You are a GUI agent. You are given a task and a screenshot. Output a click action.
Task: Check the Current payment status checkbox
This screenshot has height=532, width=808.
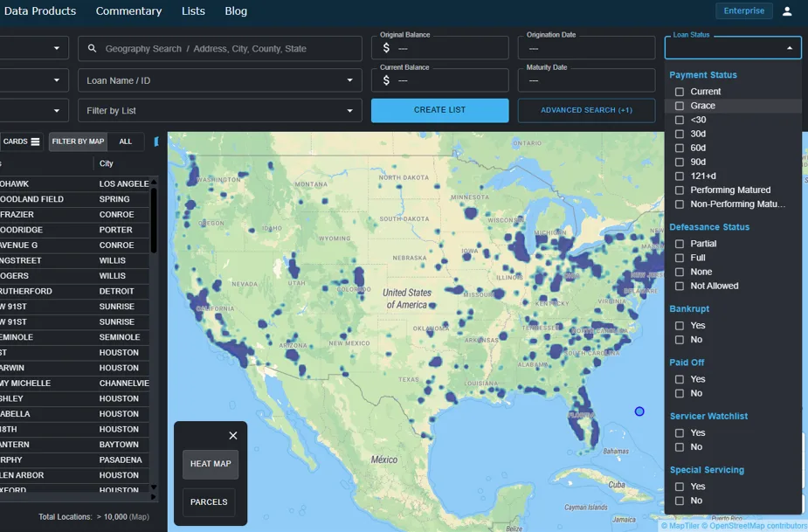click(679, 91)
